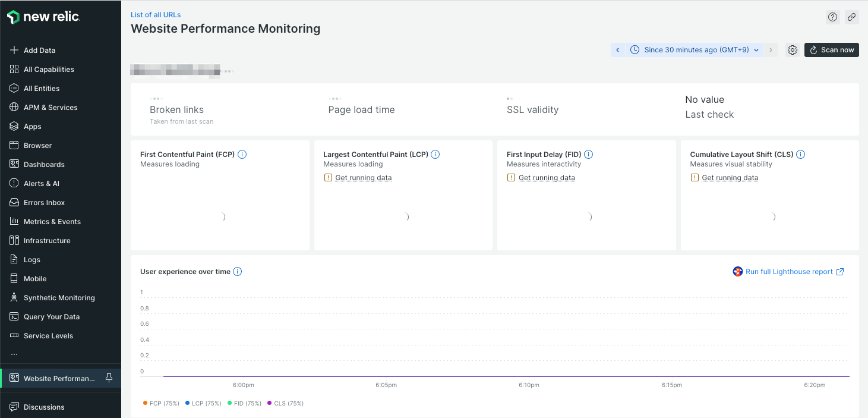Click the Synthetic Monitoring robot icon
Image resolution: width=868 pixels, height=418 pixels.
pyautogui.click(x=14, y=298)
